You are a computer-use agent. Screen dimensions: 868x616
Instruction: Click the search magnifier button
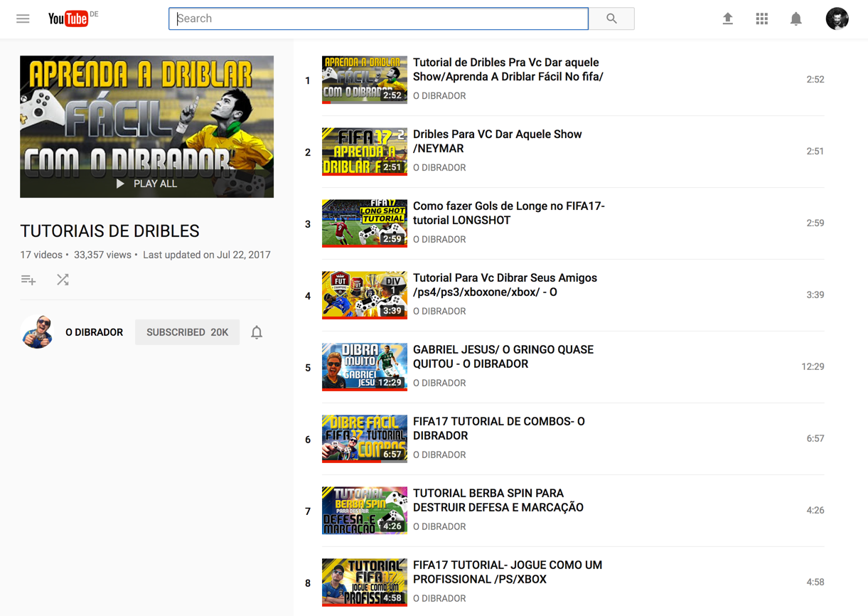tap(611, 18)
